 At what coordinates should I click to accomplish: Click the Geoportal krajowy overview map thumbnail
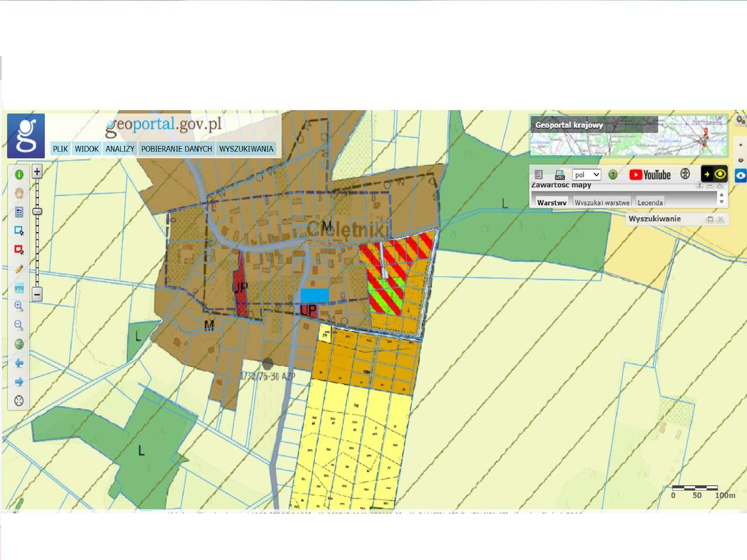[x=629, y=136]
